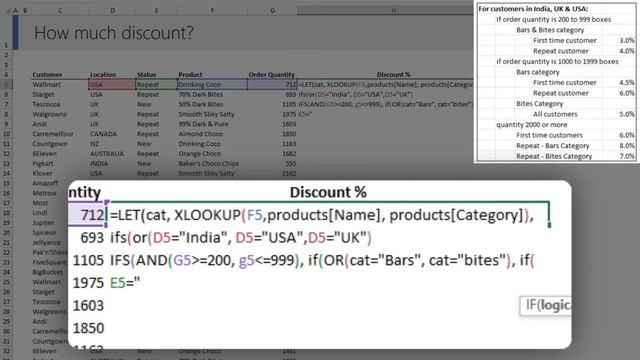
Task: Click the 'Amazoff' customer cell
Action: pos(45,183)
